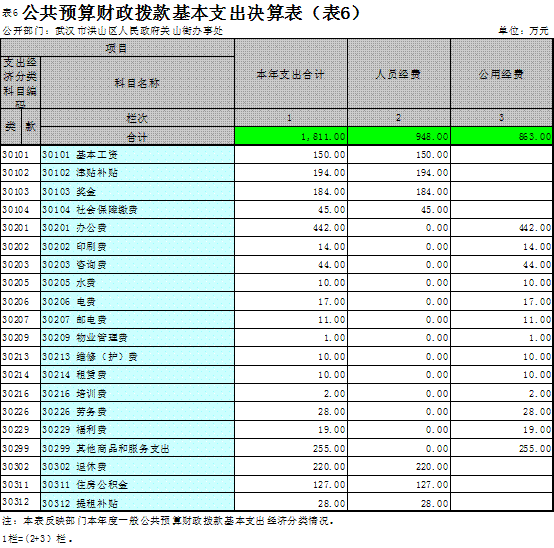
Task: Select the 本年支出合计 column header
Action: coord(291,74)
